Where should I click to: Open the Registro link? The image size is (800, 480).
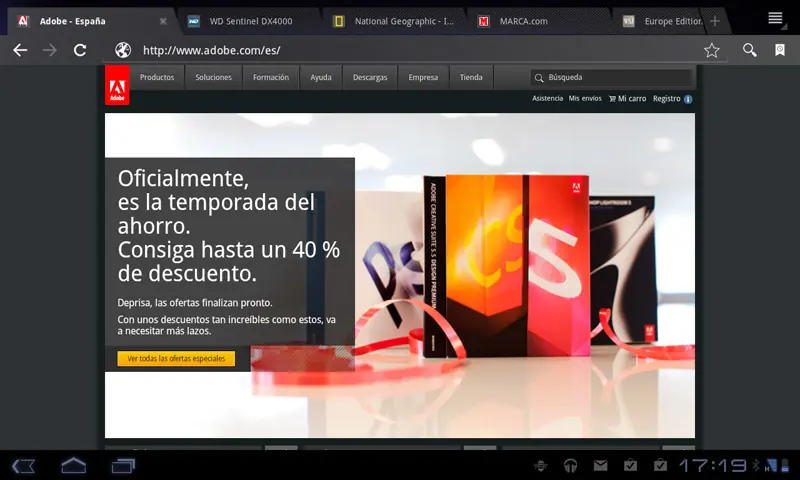(x=667, y=98)
